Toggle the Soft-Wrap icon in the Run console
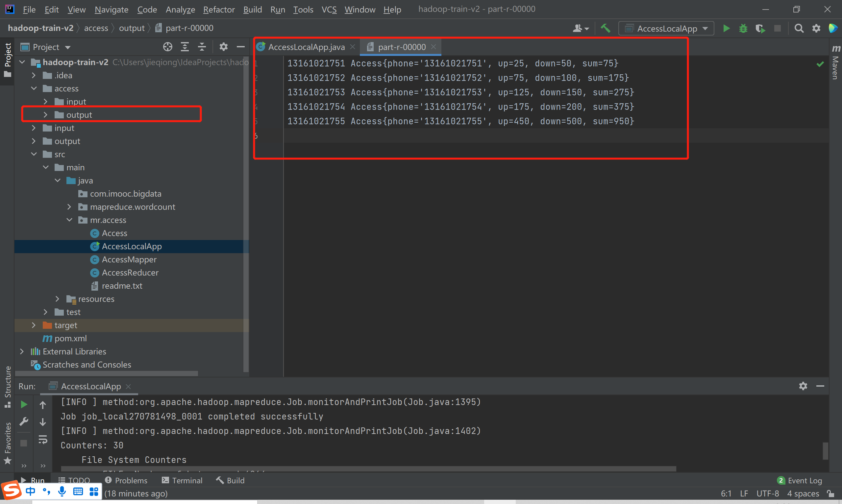 pos(43,440)
